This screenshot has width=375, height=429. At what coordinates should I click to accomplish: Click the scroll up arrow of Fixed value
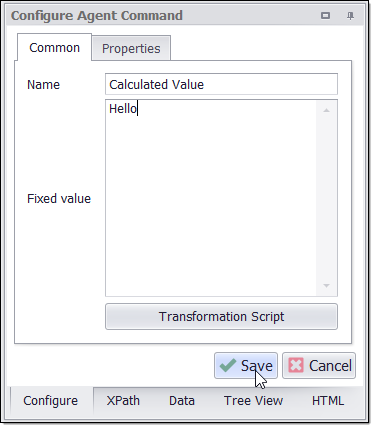pos(327,110)
